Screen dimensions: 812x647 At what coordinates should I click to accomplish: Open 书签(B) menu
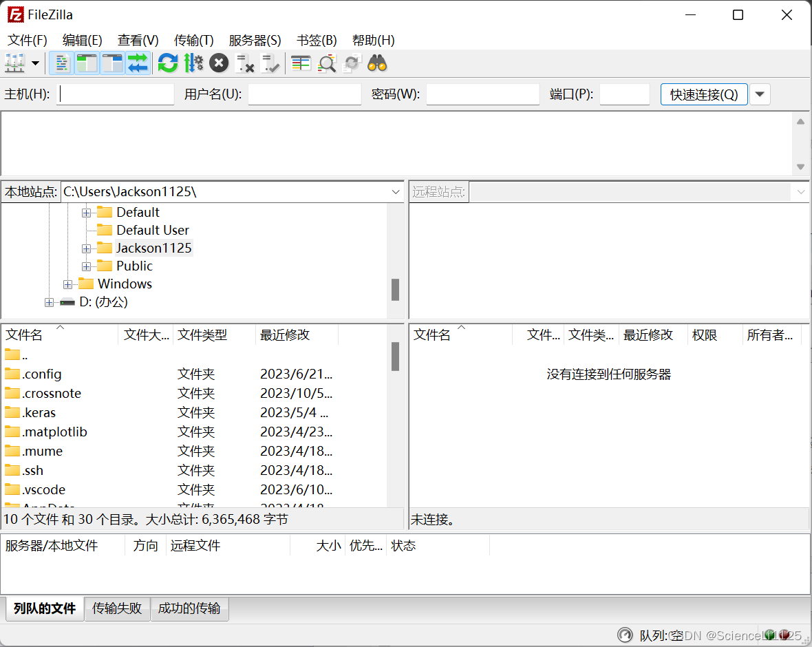point(317,40)
